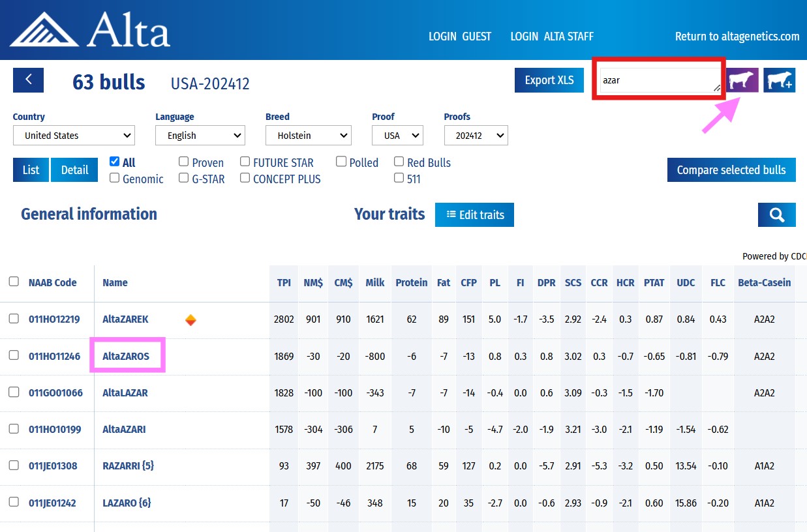Click the Alta logo

(90, 29)
